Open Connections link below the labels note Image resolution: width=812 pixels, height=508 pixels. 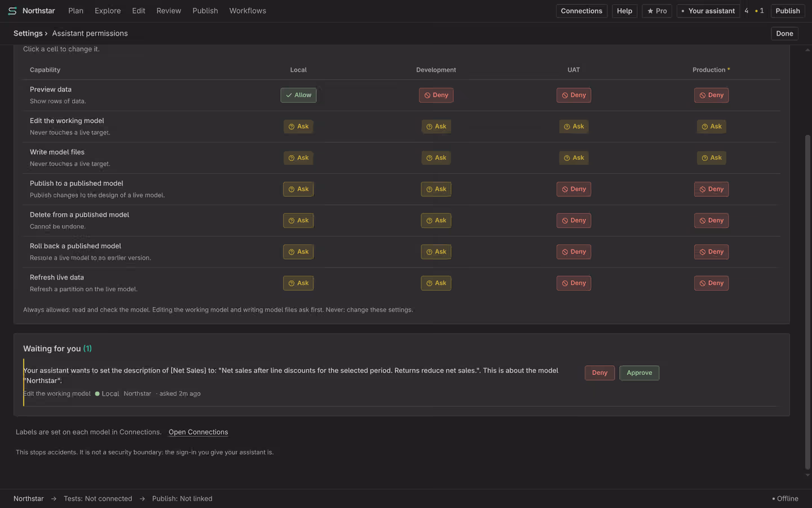[x=198, y=432]
